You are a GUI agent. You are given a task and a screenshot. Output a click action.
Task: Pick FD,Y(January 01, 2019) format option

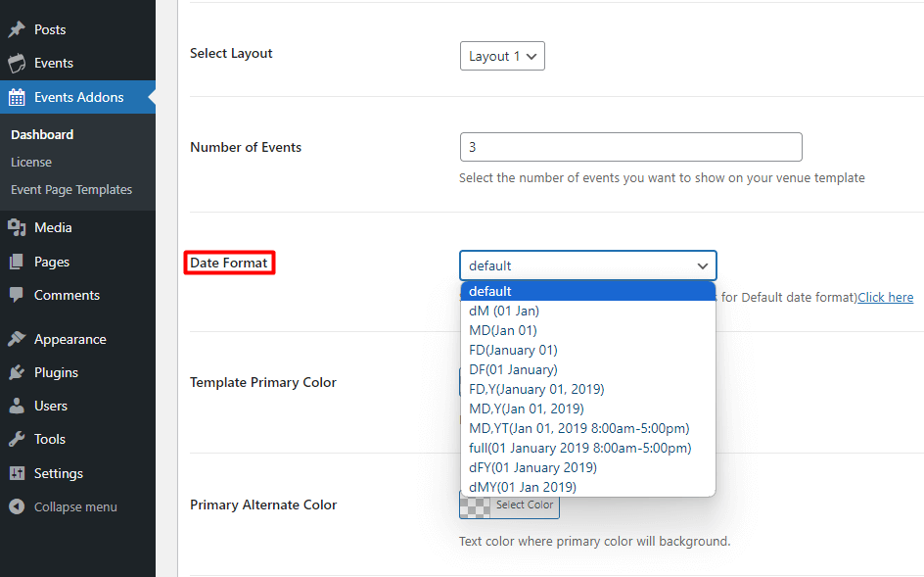tap(536, 389)
